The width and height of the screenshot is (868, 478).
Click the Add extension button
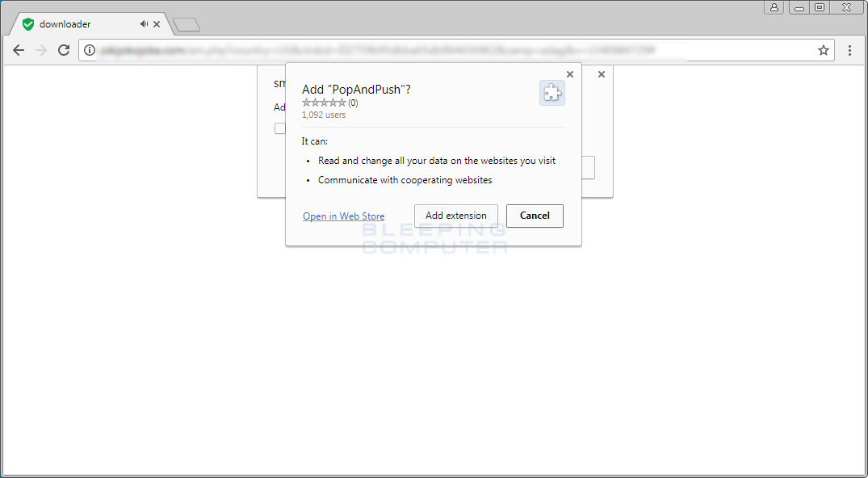455,216
